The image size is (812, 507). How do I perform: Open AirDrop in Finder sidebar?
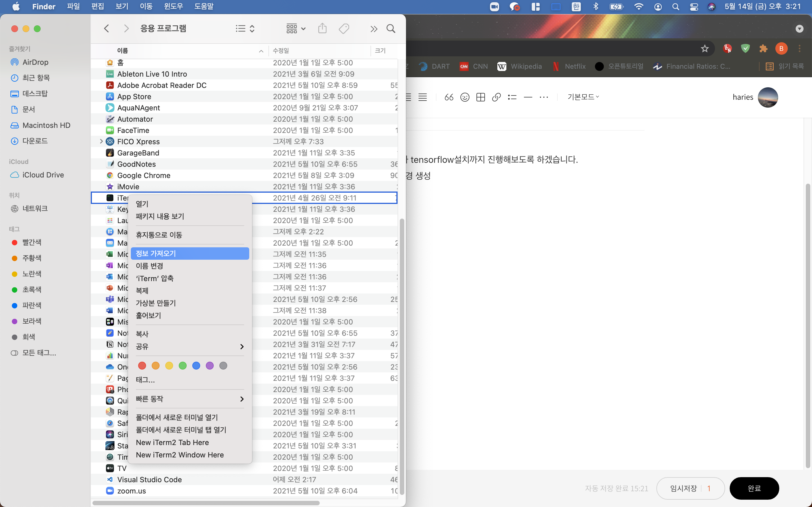coord(35,62)
